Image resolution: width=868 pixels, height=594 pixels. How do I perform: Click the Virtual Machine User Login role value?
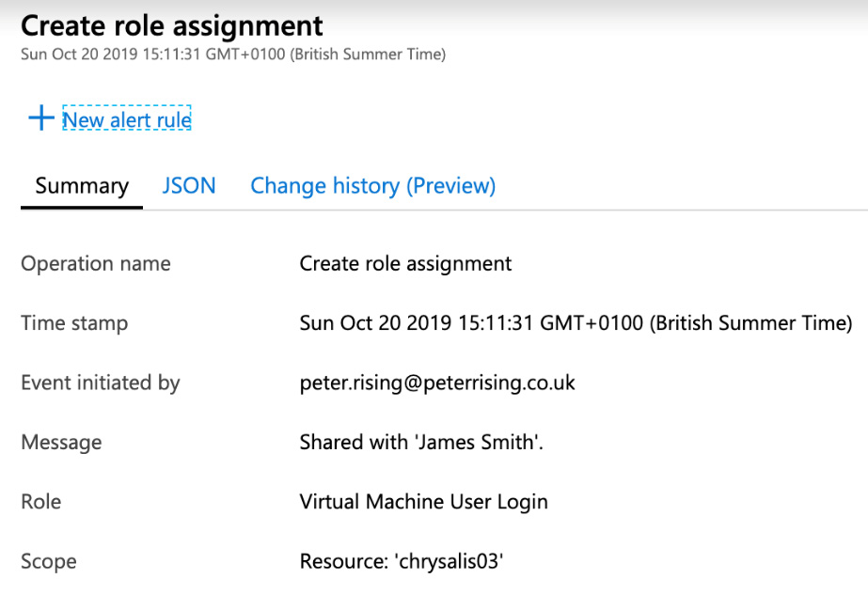point(423,502)
